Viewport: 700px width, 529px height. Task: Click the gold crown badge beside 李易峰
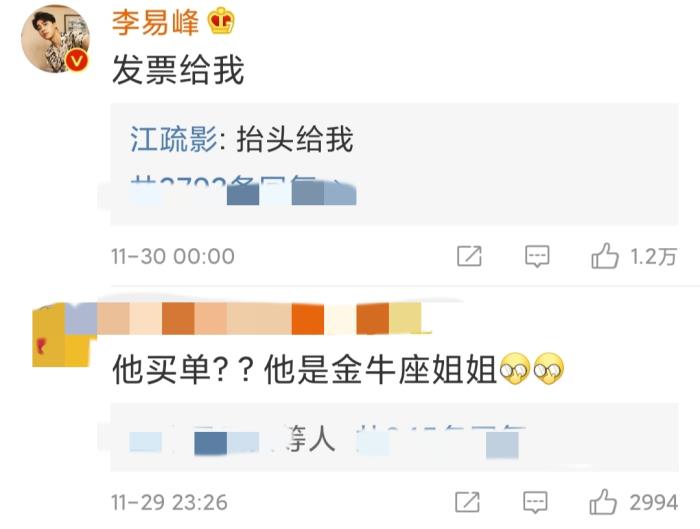point(221,21)
